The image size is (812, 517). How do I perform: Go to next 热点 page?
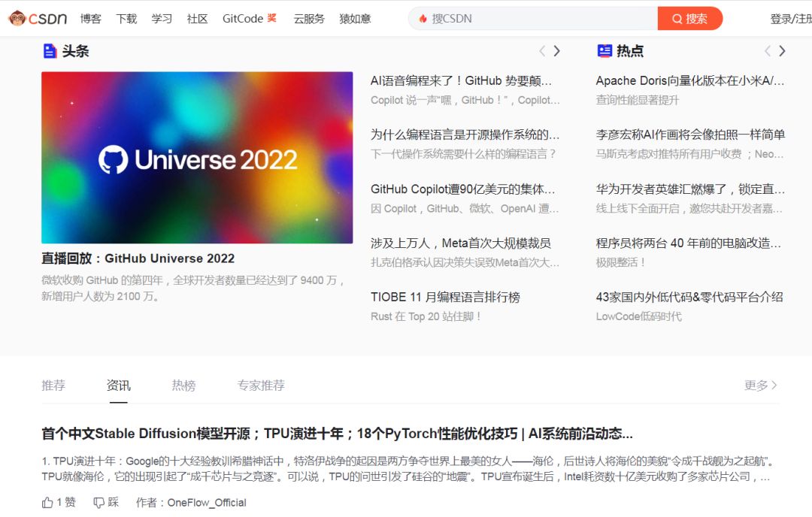tap(782, 50)
